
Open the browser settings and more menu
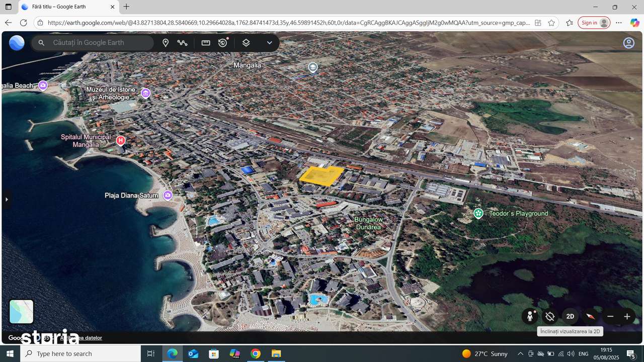click(619, 23)
